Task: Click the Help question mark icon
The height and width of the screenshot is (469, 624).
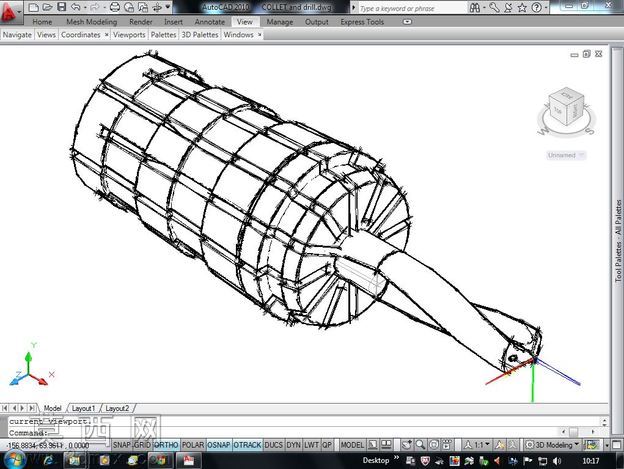Action: pos(536,8)
